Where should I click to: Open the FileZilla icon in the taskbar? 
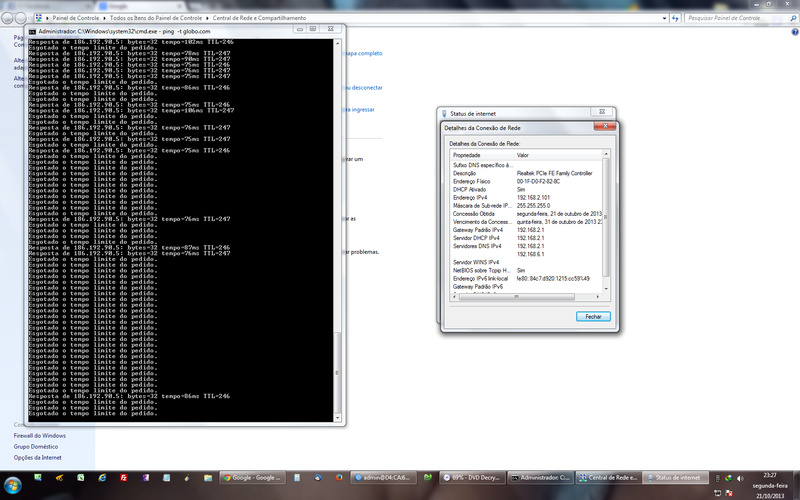pyautogui.click(x=123, y=478)
